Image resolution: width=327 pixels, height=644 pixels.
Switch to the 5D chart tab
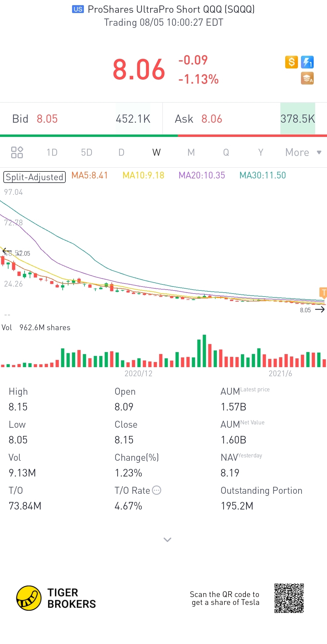click(x=87, y=152)
